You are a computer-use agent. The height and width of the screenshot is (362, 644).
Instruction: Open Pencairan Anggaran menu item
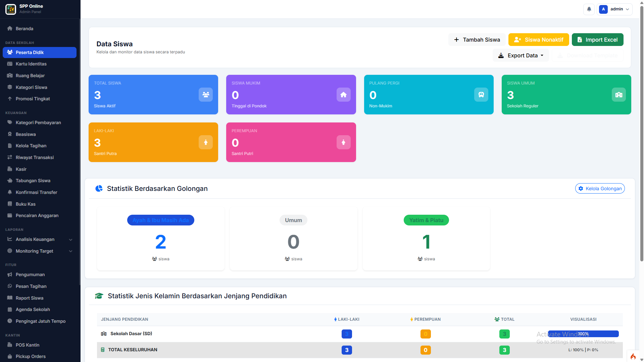pos(40,215)
